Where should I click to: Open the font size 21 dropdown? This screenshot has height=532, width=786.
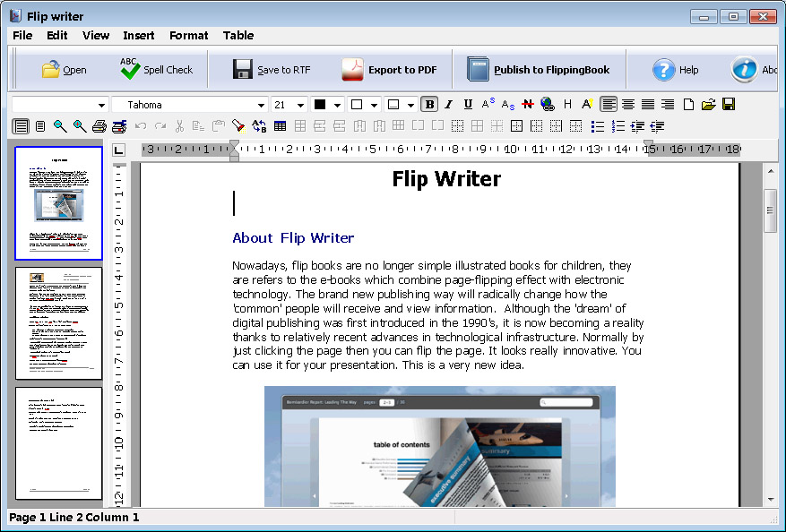point(300,105)
